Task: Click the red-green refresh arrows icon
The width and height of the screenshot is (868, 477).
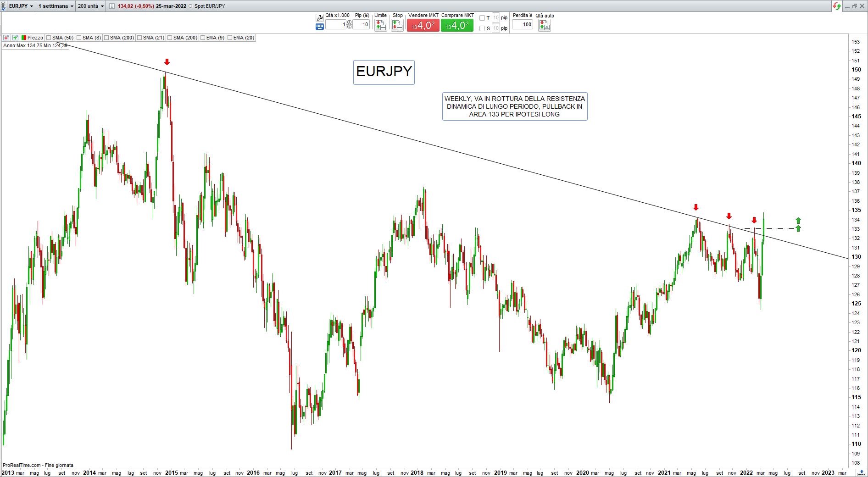Action: pos(837,6)
